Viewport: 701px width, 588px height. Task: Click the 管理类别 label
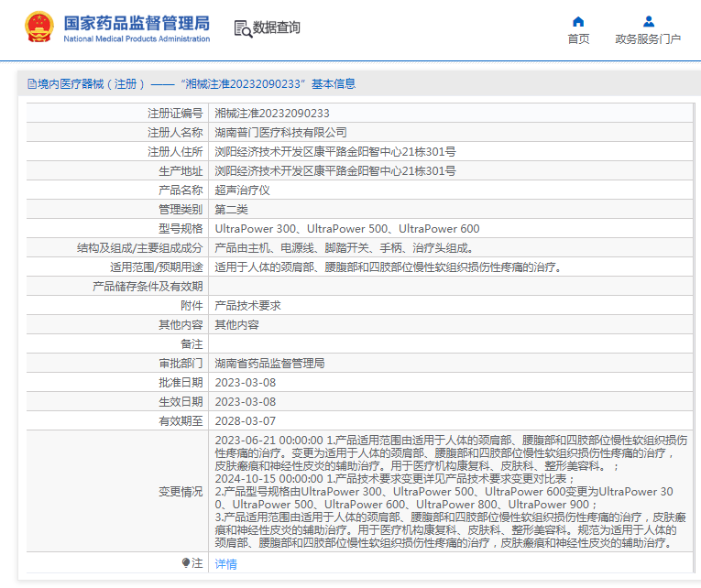point(181,210)
